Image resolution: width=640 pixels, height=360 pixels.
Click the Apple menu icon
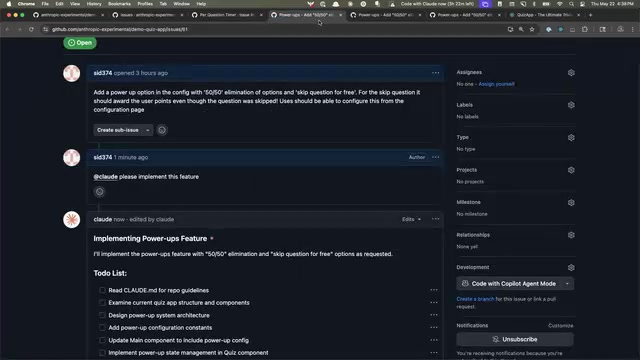pyautogui.click(x=9, y=4)
